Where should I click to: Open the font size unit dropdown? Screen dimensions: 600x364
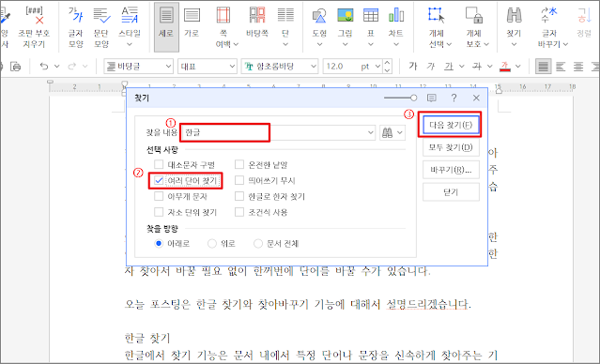click(x=377, y=67)
